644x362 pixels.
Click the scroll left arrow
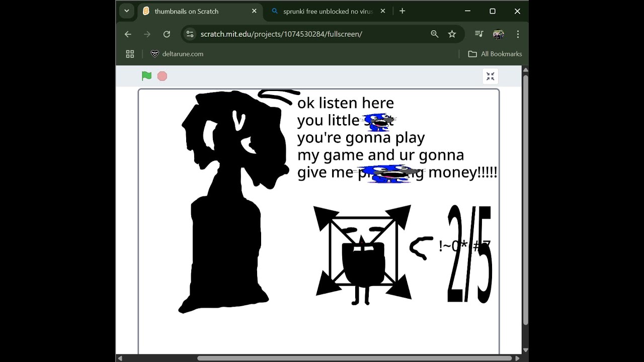[120, 358]
